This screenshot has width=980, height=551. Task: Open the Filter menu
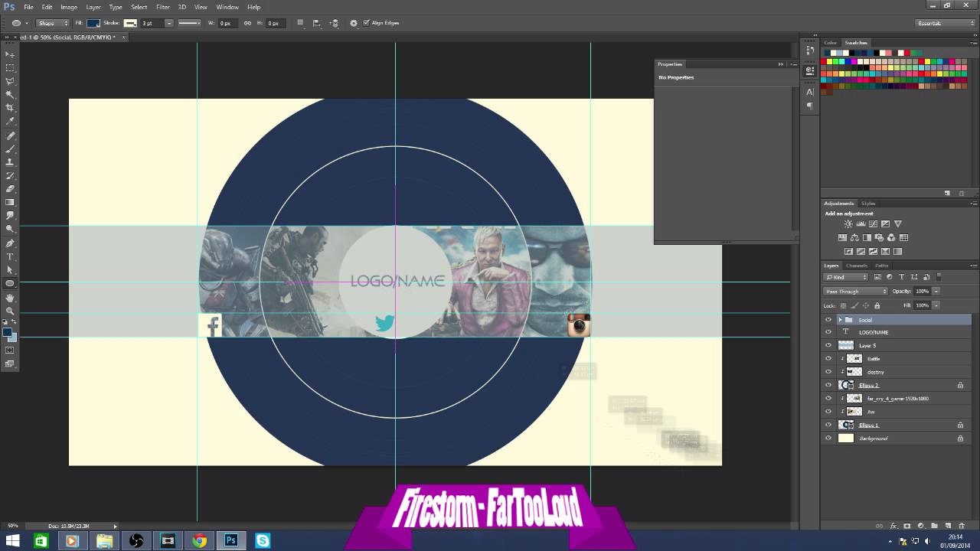tap(163, 7)
